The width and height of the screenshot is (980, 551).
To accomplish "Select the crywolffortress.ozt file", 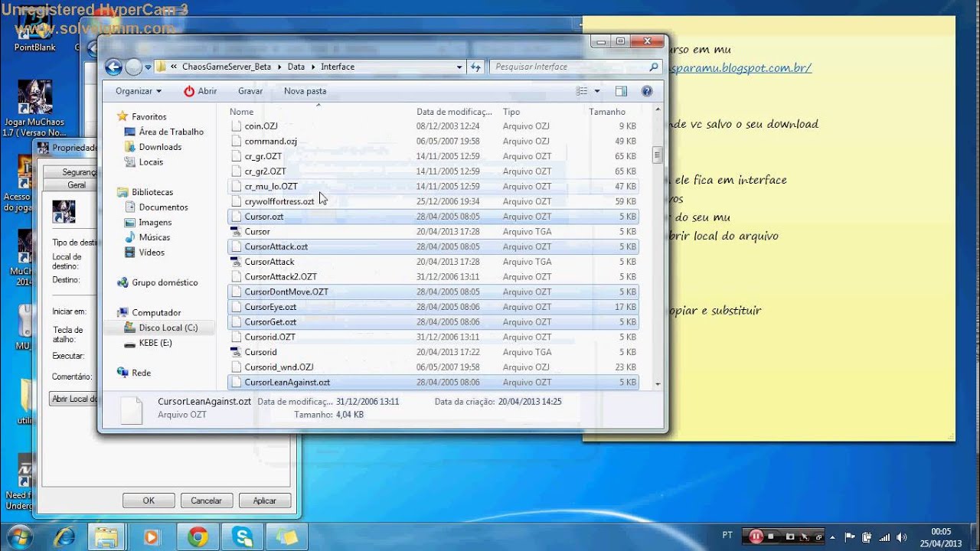I will pyautogui.click(x=433, y=201).
